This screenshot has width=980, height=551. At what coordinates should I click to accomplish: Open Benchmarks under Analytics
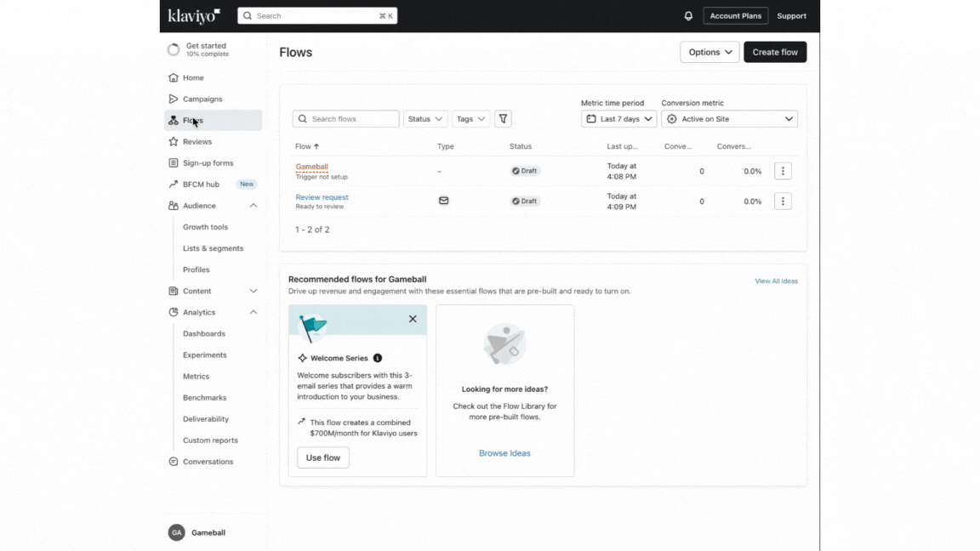[204, 397]
